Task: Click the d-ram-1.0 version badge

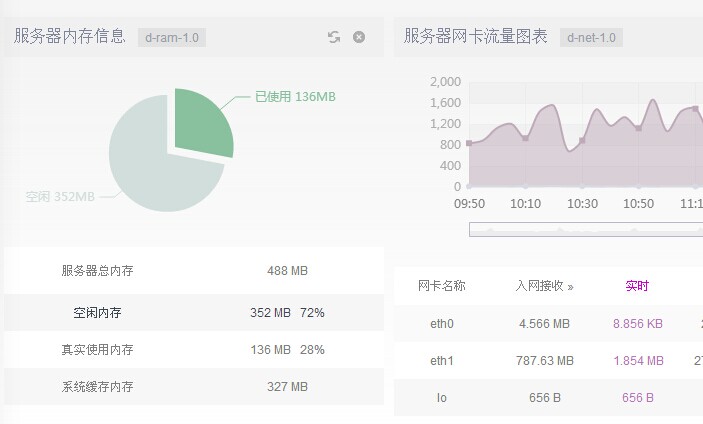Action: 172,38
